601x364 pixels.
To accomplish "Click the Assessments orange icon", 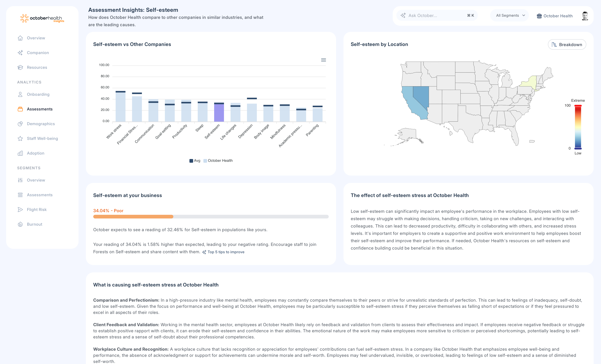I will click(20, 109).
